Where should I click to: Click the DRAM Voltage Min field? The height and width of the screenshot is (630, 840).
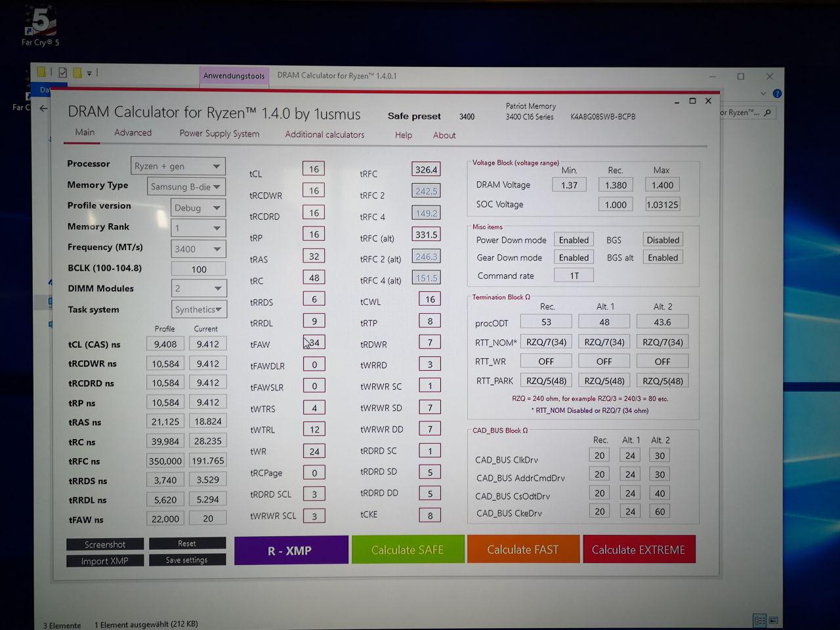click(x=569, y=185)
